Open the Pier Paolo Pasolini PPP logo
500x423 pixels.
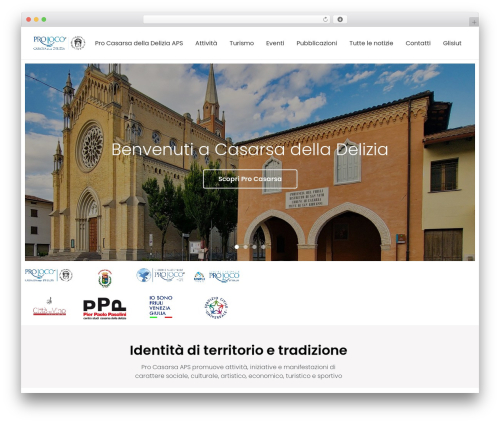105,309
